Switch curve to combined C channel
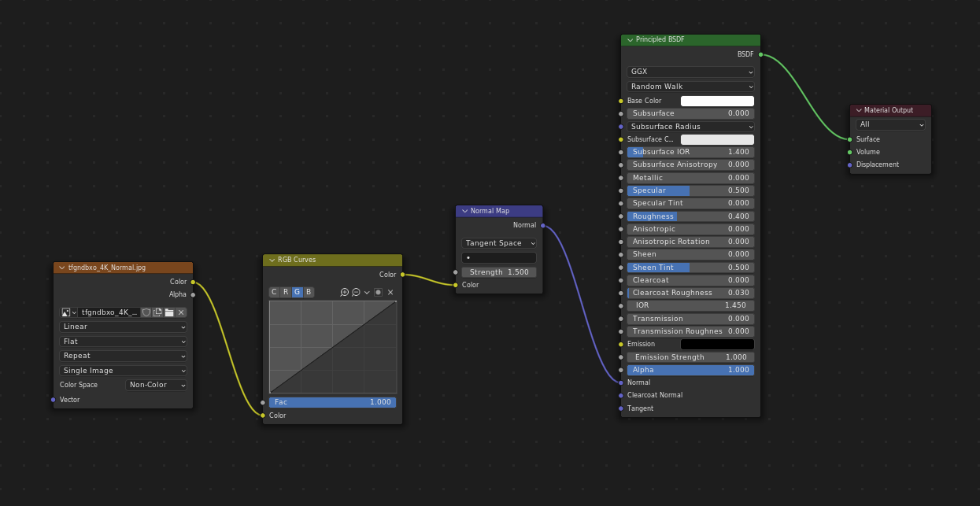This screenshot has height=506, width=980. pos(274,292)
